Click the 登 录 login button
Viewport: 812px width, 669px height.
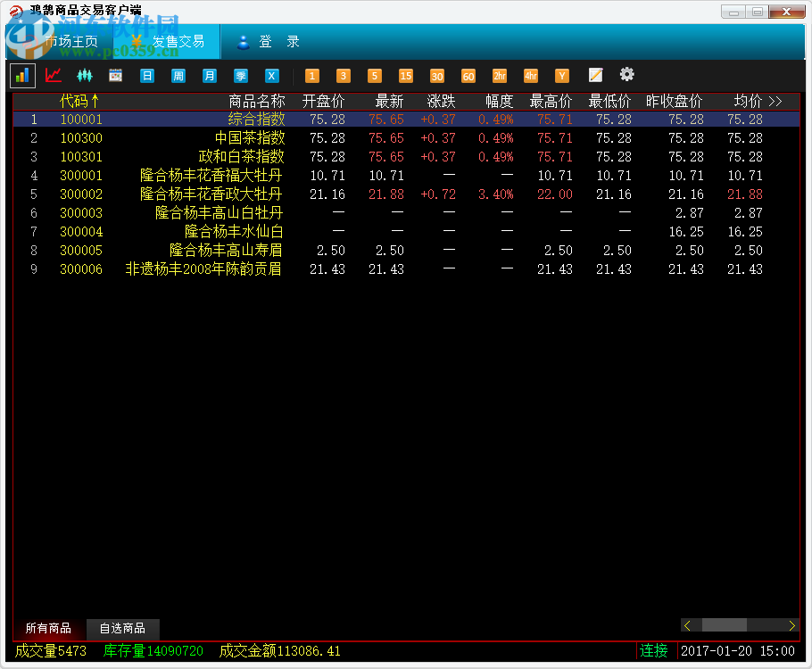pos(269,41)
